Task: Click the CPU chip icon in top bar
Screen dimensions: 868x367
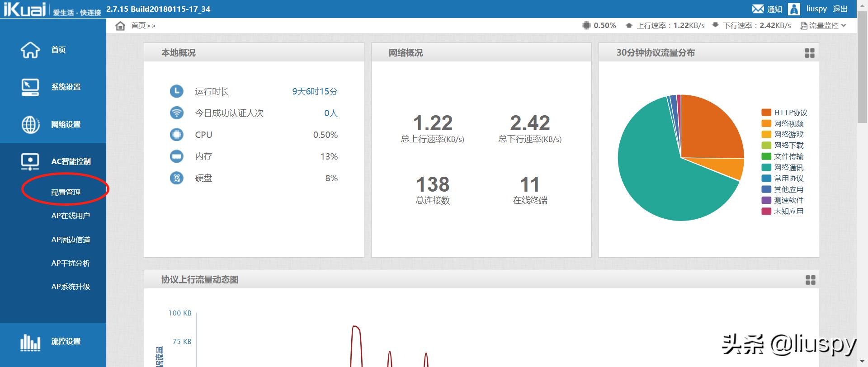Action: point(586,25)
